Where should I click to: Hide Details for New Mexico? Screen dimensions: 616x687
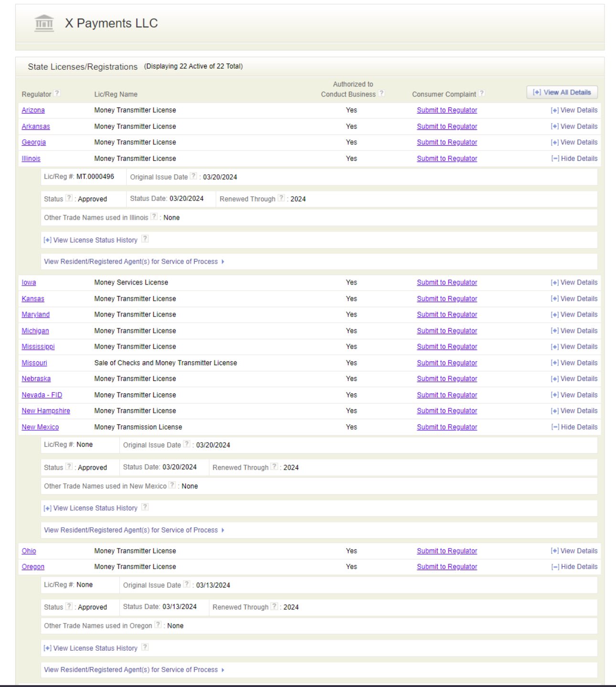tap(574, 427)
